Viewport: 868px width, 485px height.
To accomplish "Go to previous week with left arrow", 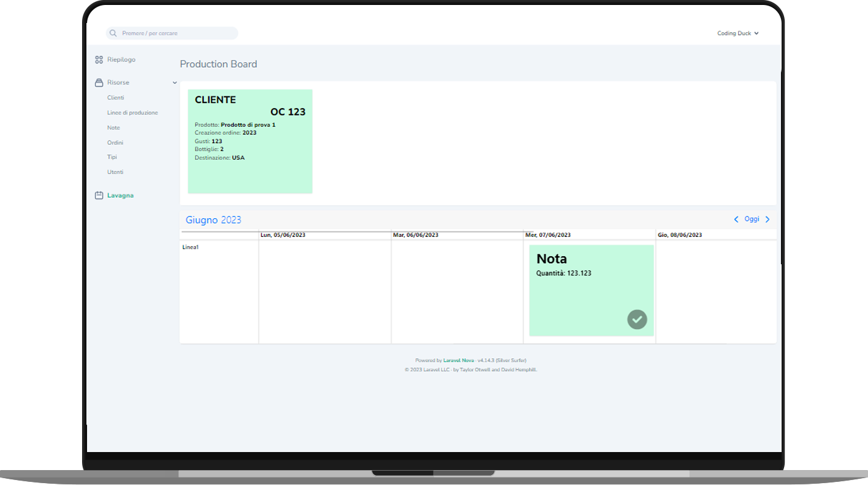I will [736, 219].
